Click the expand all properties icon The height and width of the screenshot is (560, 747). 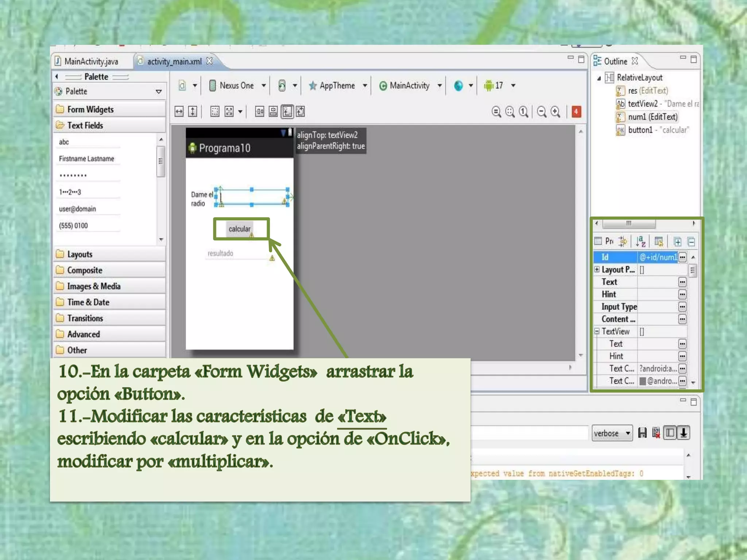(677, 241)
